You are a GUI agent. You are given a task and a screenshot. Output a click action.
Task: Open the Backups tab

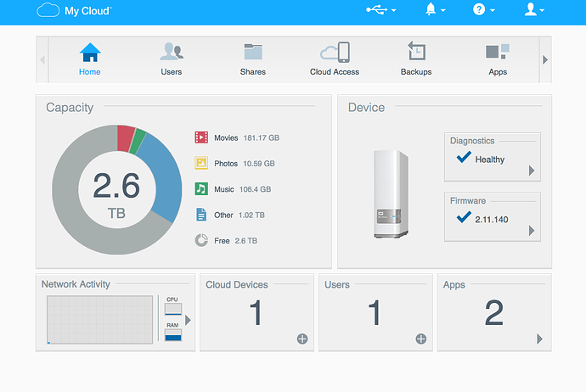(x=416, y=59)
